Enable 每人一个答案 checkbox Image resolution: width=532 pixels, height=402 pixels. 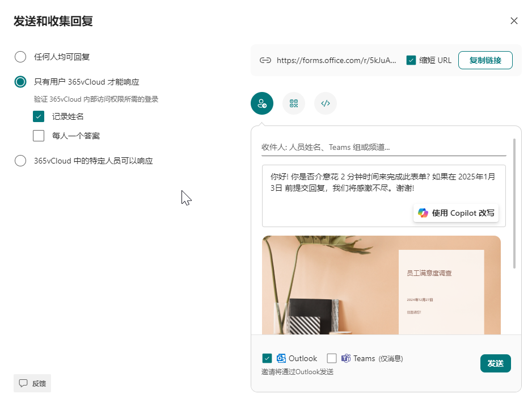39,136
